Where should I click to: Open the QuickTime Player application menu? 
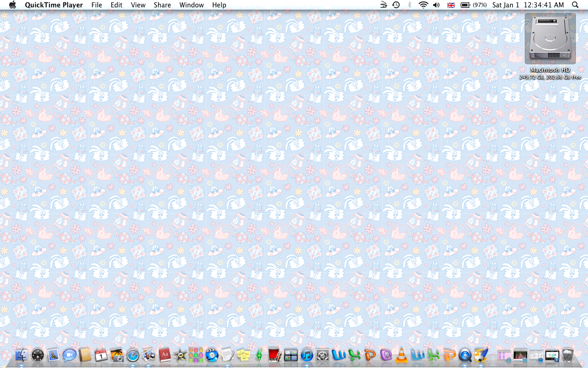[x=54, y=5]
